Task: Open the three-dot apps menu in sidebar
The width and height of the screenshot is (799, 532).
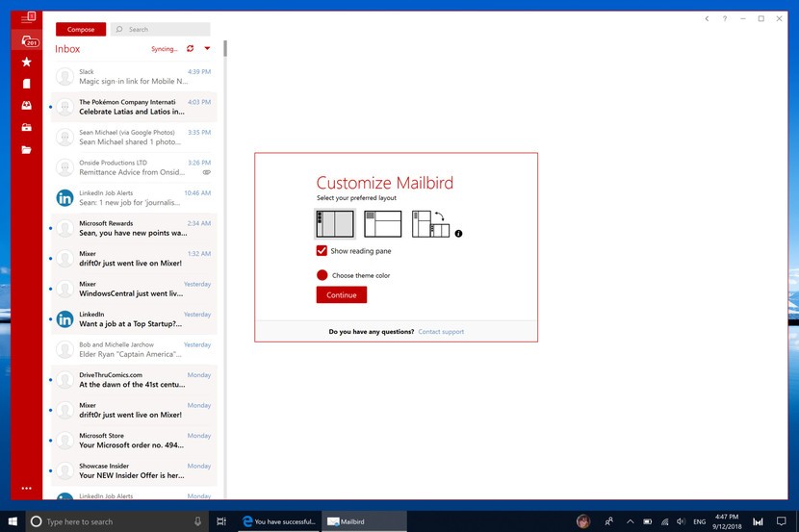Action: tap(27, 488)
